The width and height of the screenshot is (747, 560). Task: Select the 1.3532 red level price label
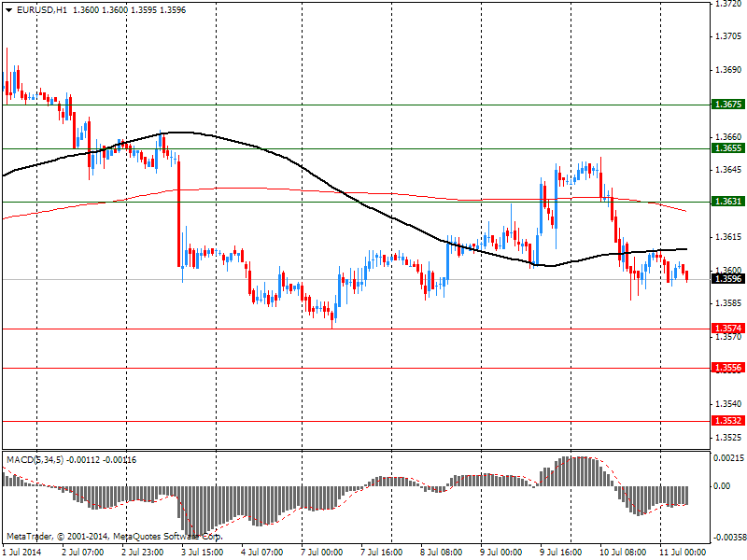(x=728, y=421)
